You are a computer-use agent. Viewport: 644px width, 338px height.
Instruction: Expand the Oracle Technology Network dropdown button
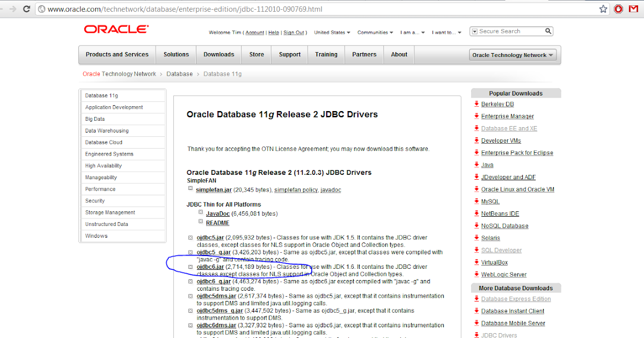pos(513,55)
